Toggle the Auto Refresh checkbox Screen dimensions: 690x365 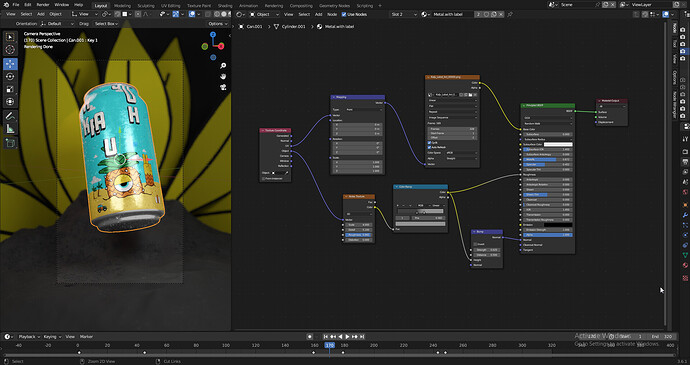click(429, 147)
